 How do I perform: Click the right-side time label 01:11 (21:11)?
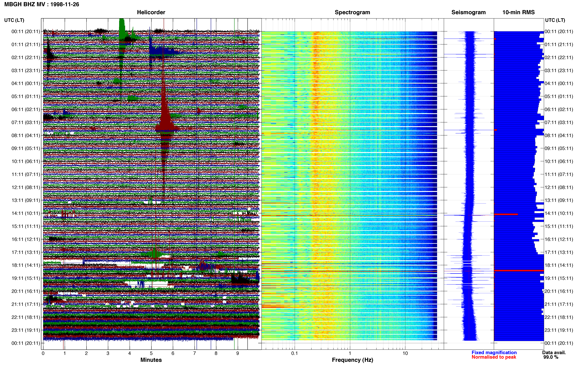(x=559, y=44)
